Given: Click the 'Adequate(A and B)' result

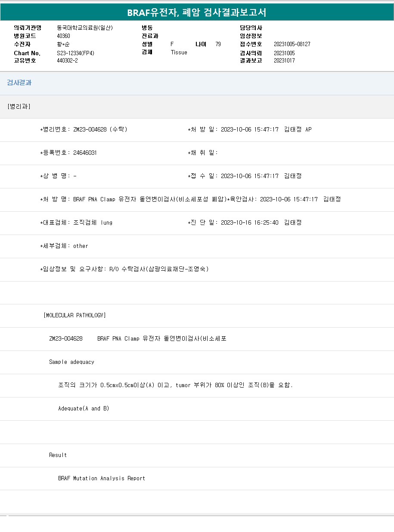Looking at the screenshot, I should click(x=84, y=408).
